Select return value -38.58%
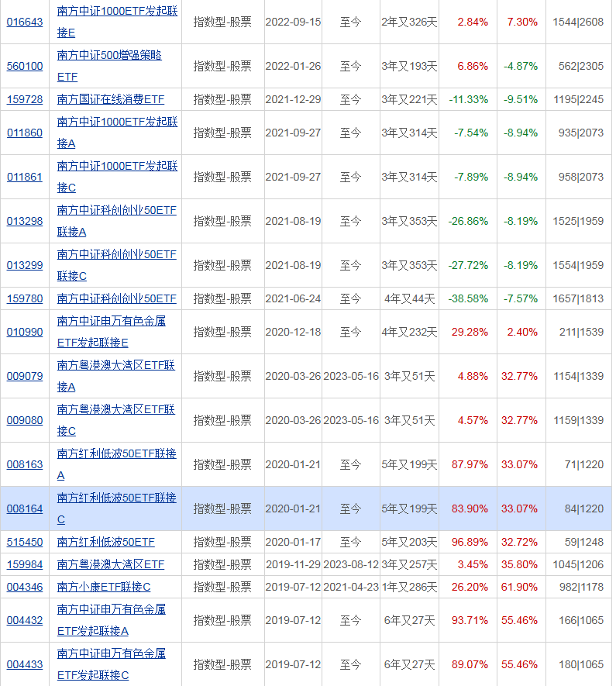 tap(468, 298)
